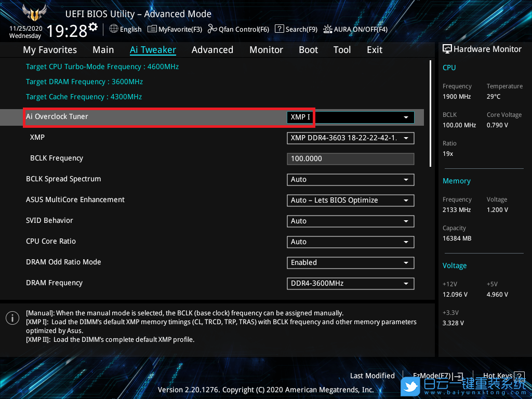This screenshot has height=399, width=532.
Task: Open the Monitor tab
Action: coord(266,50)
